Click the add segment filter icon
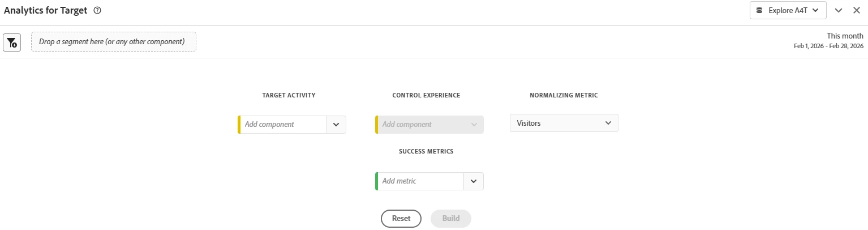Viewport: 868px width, 230px height. tap(12, 42)
